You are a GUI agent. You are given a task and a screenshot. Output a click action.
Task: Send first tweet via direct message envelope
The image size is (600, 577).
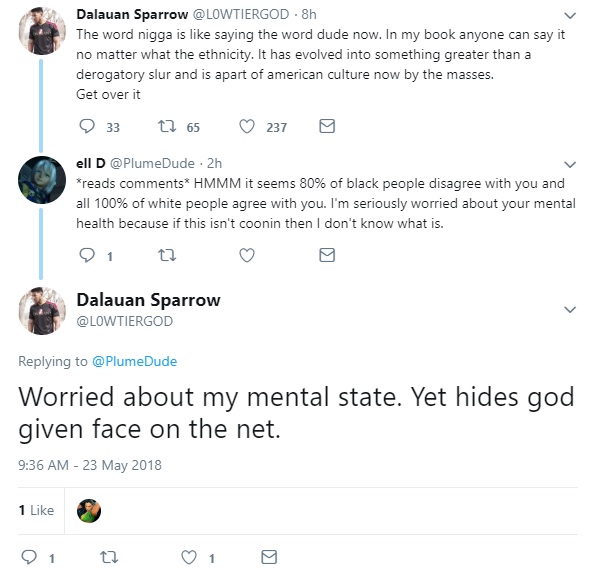[x=327, y=126]
